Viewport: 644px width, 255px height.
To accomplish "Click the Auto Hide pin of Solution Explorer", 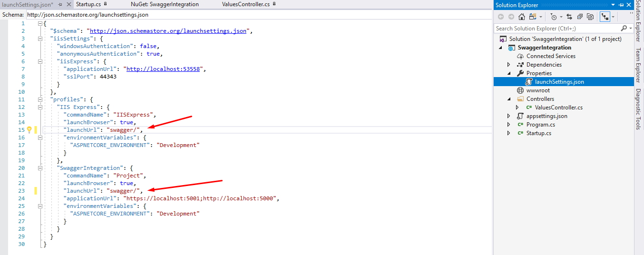I will (x=621, y=5).
